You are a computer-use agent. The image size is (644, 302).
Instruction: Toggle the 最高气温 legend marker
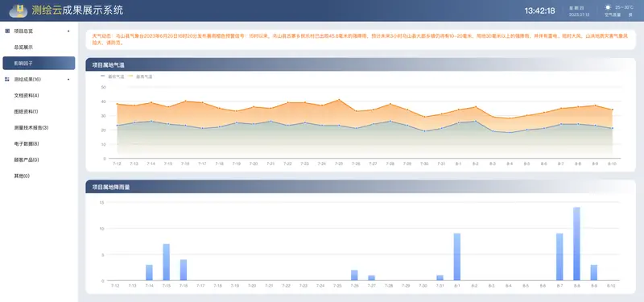pyautogui.click(x=131, y=77)
